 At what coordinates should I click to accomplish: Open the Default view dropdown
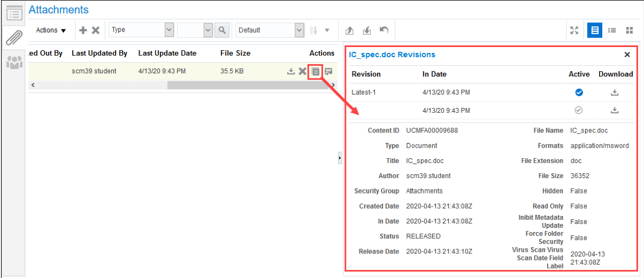[270, 30]
